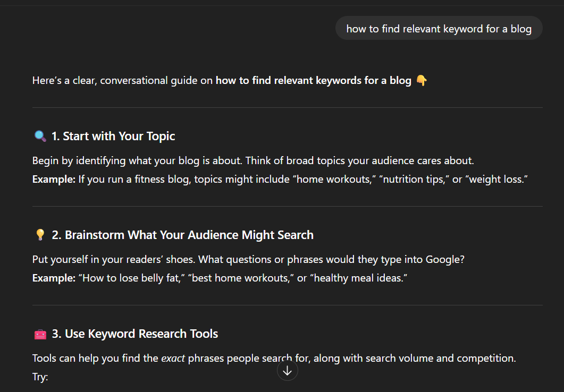Click the red toolbox emoji beside Use Keyword Research Tools
The height and width of the screenshot is (392, 564).
(40, 334)
